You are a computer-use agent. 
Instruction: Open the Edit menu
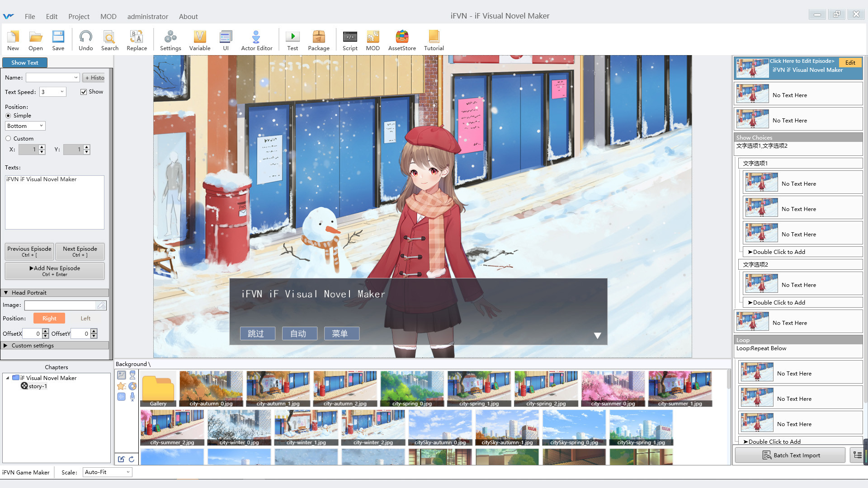click(x=51, y=16)
